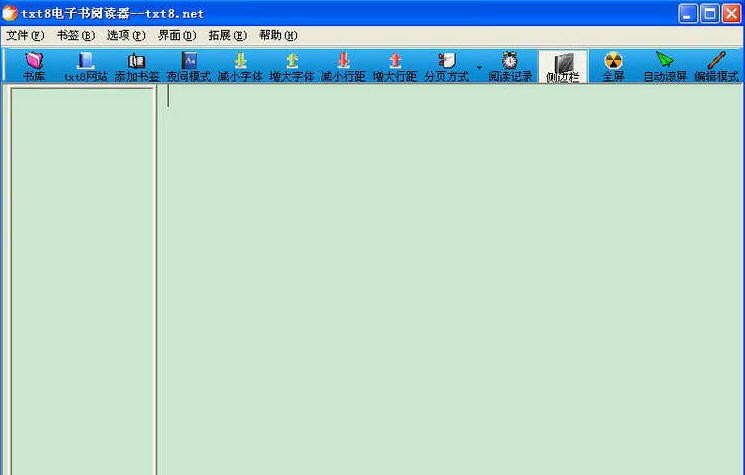Toggle the 侧边栏 sidebar button
Viewport: 745px width, 475px height.
(x=563, y=66)
